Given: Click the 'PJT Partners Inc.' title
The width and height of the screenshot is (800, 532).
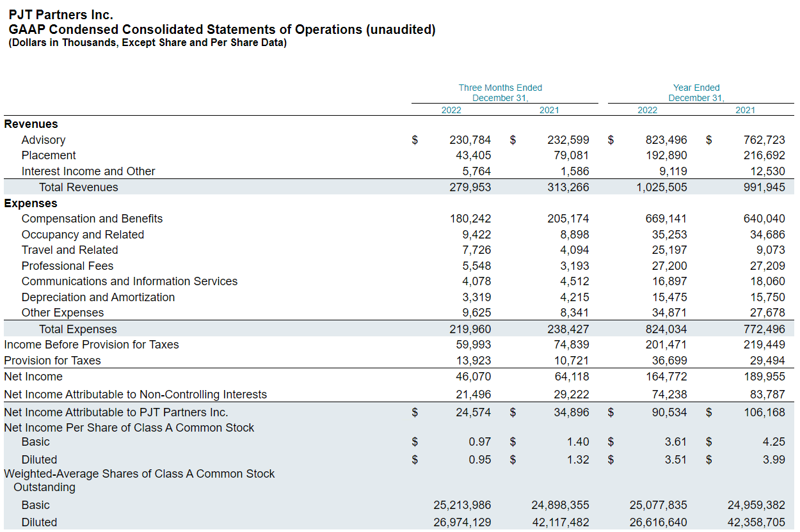Looking at the screenshot, I should pos(61,15).
